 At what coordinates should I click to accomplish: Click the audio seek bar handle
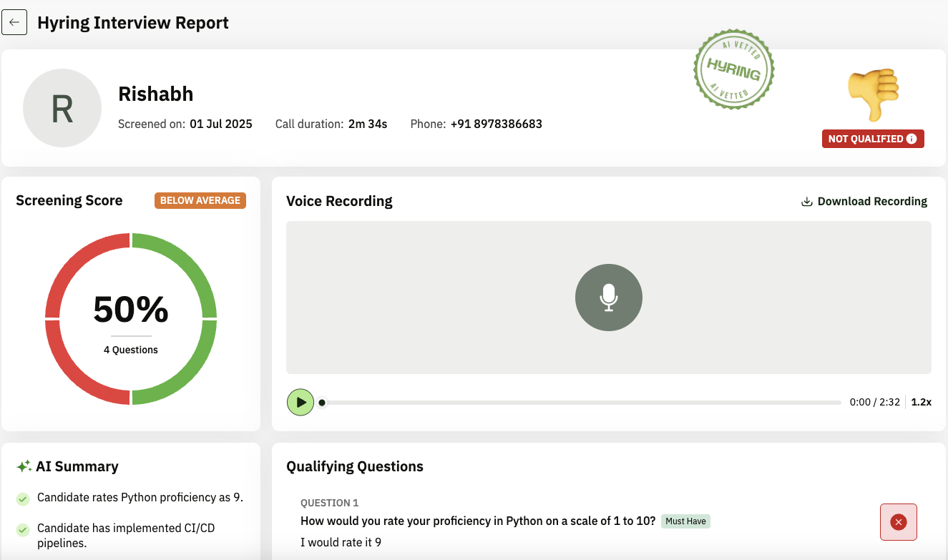tap(322, 403)
